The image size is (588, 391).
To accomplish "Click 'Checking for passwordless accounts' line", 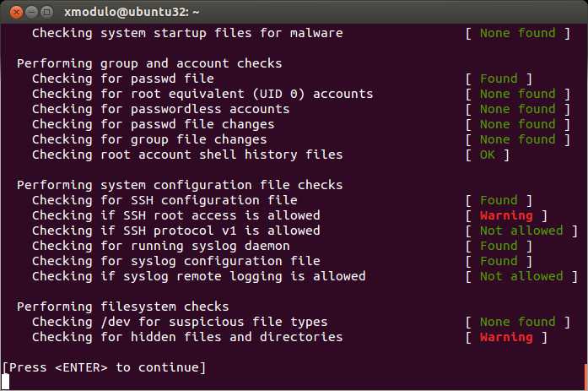I will pos(160,109).
